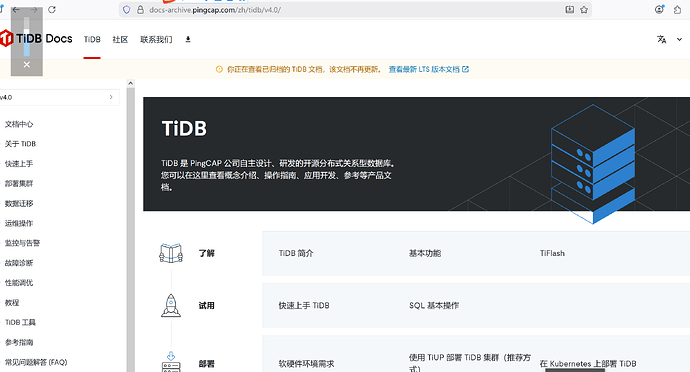Screen dimensions: 690x372
Task: Expand 部署集群 in sidebar
Action: click(19, 184)
